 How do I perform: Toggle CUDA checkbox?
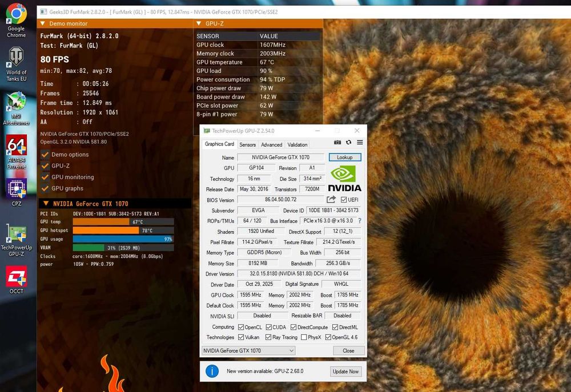pyautogui.click(x=269, y=327)
